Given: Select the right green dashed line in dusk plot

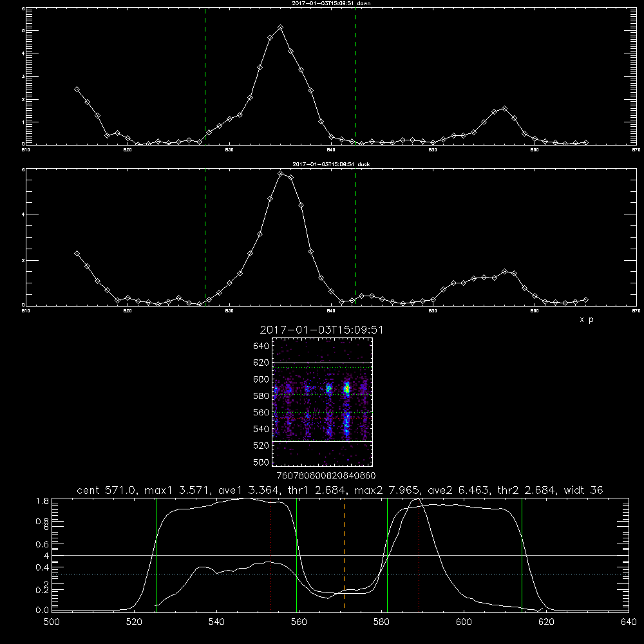Looking at the screenshot, I should tap(355, 237).
